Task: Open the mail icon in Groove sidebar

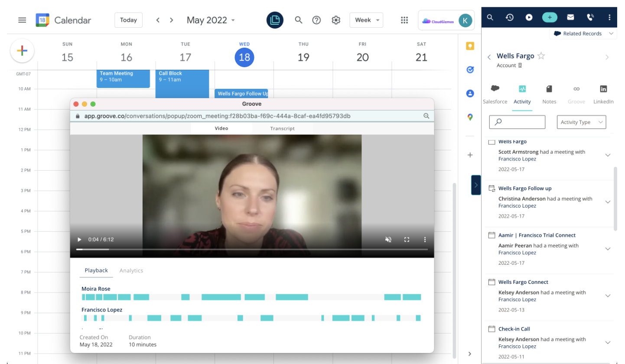Action: (570, 17)
